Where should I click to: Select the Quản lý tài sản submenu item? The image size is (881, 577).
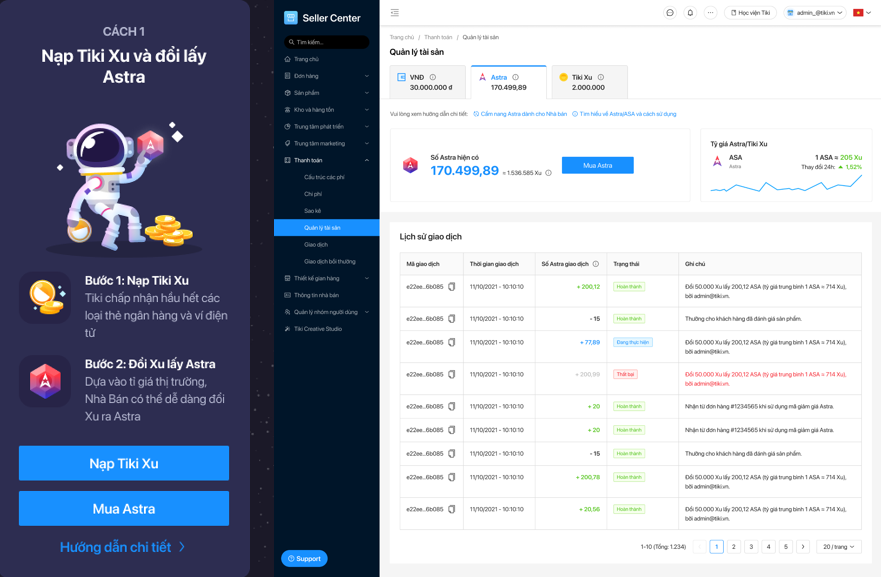point(326,228)
